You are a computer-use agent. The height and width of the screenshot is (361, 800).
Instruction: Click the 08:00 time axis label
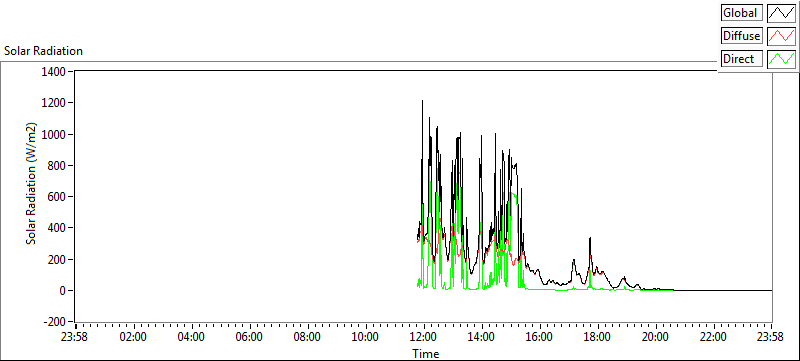(308, 337)
